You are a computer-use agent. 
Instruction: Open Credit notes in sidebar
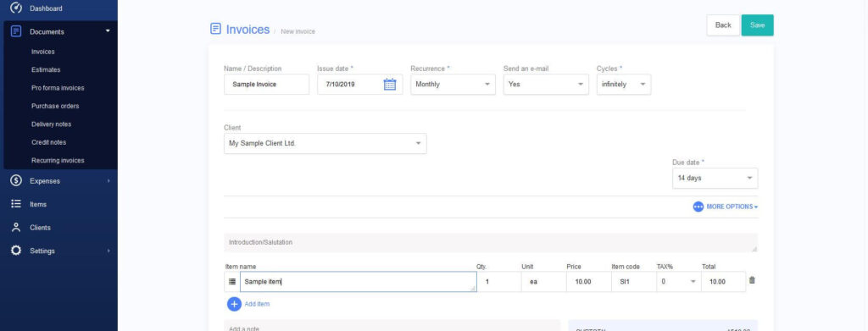[48, 142]
